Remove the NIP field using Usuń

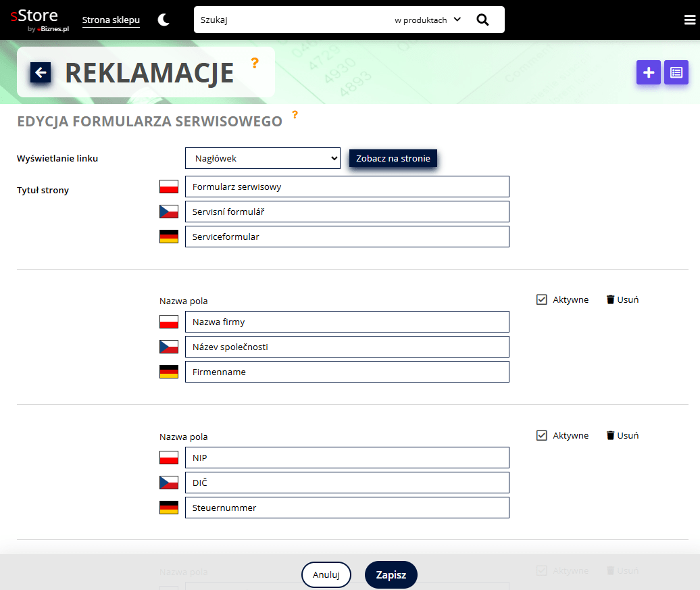[622, 435]
